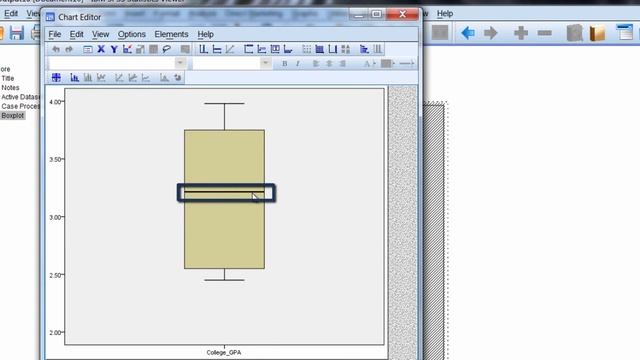Open Chart Editor Elements menu
The image size is (640, 360).
[x=171, y=34]
